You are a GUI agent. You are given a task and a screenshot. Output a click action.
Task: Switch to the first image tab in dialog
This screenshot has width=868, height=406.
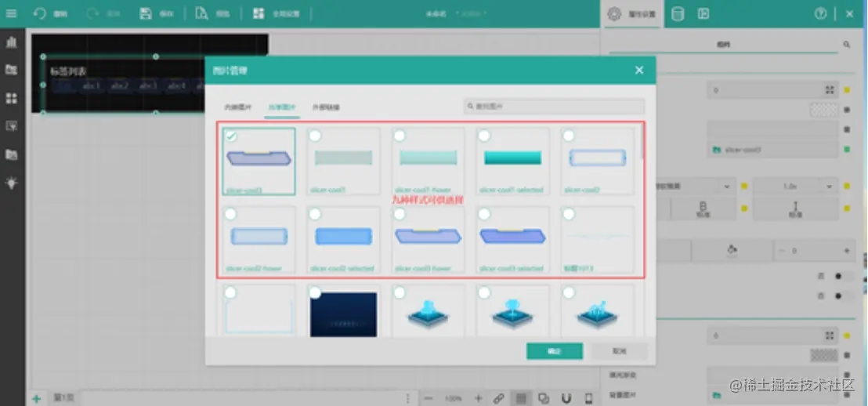pos(237,107)
